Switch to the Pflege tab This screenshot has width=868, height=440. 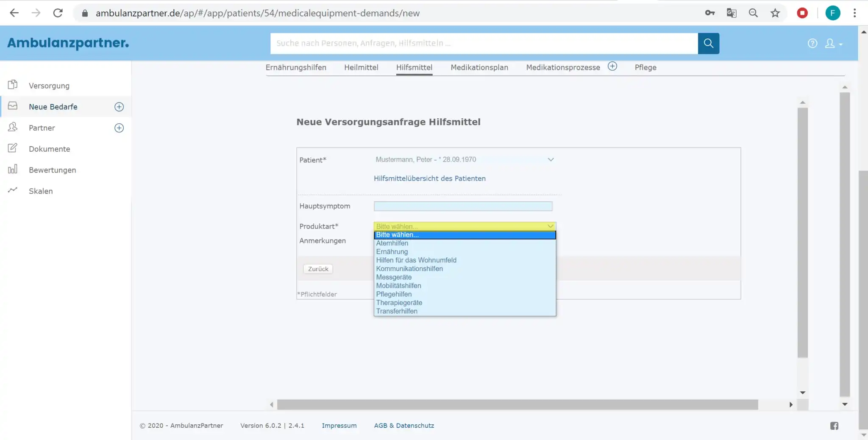coord(645,67)
